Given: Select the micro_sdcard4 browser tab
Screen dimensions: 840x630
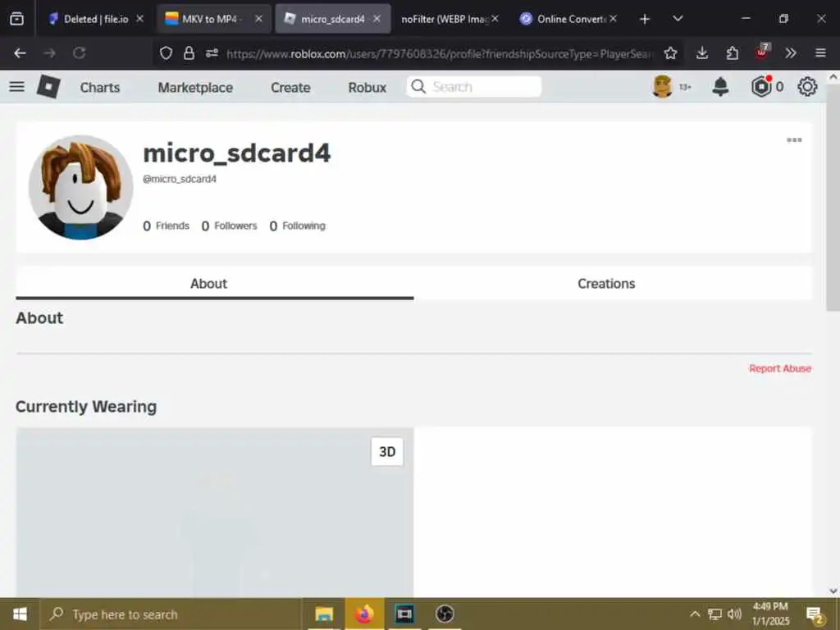Looking at the screenshot, I should [333, 19].
